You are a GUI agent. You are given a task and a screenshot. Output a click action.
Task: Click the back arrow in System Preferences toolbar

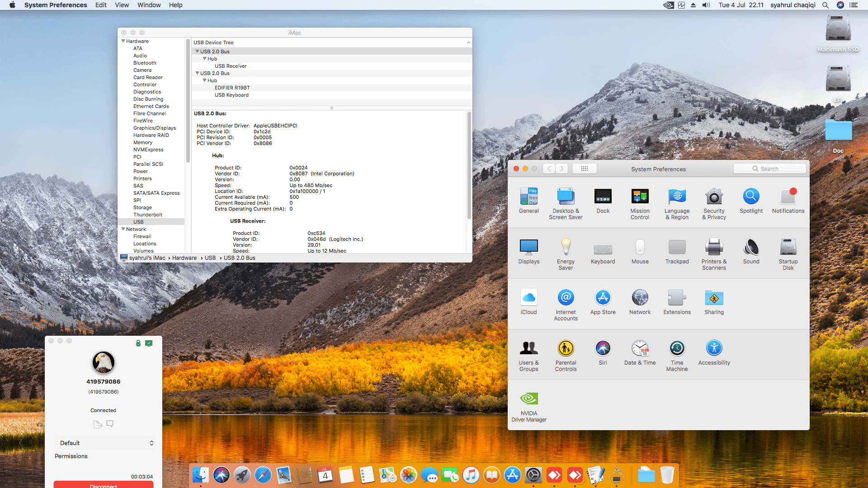[x=548, y=168]
